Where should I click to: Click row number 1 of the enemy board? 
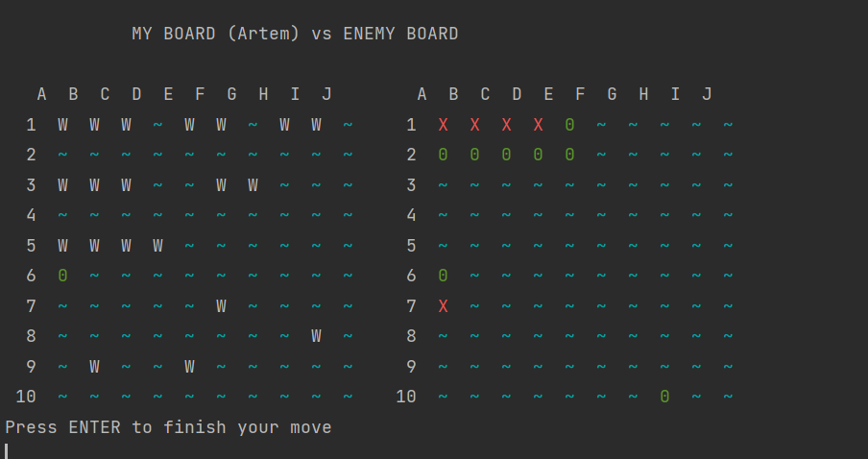(x=411, y=125)
